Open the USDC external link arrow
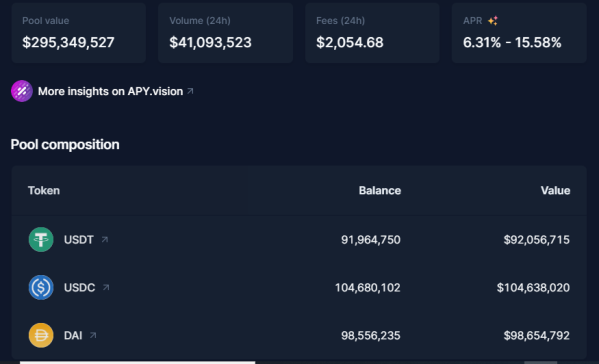Image resolution: width=599 pixels, height=364 pixels. 106,287
